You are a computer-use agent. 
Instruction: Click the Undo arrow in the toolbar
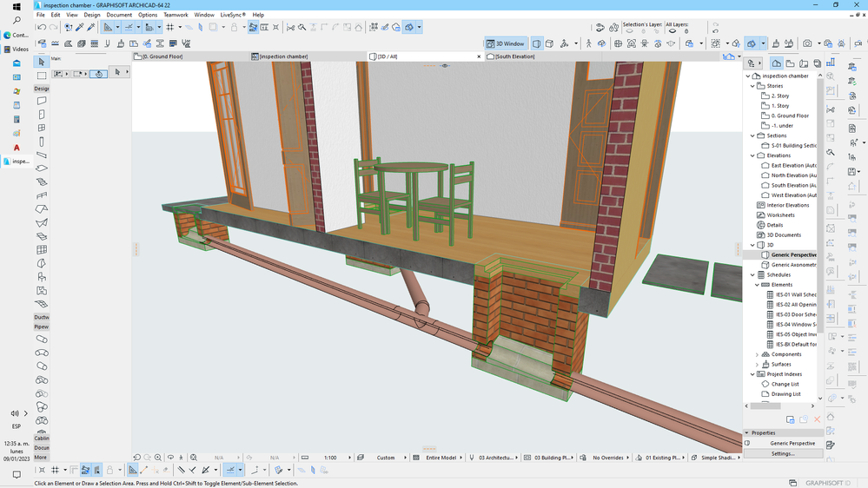[x=41, y=28]
